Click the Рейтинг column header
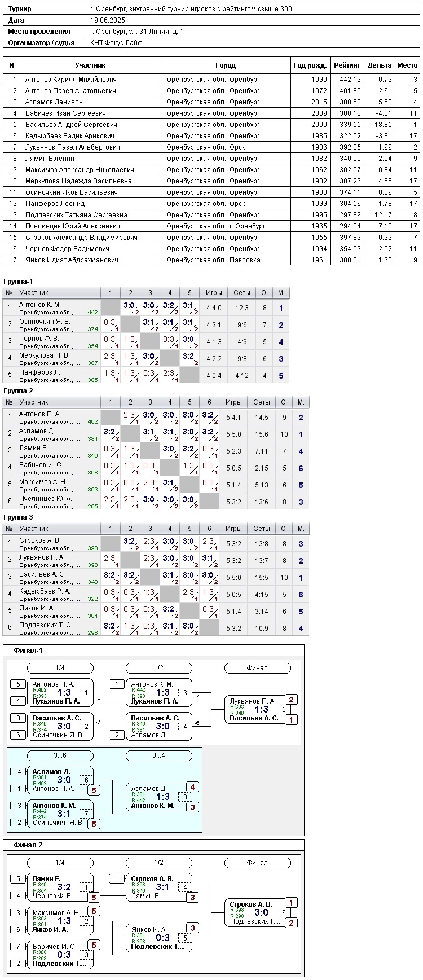This screenshot has width=423, height=980. [347, 65]
